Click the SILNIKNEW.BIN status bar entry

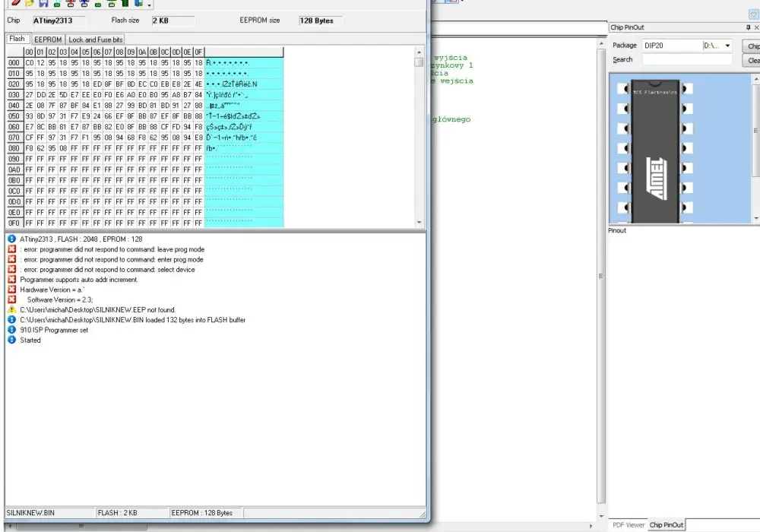50,512
